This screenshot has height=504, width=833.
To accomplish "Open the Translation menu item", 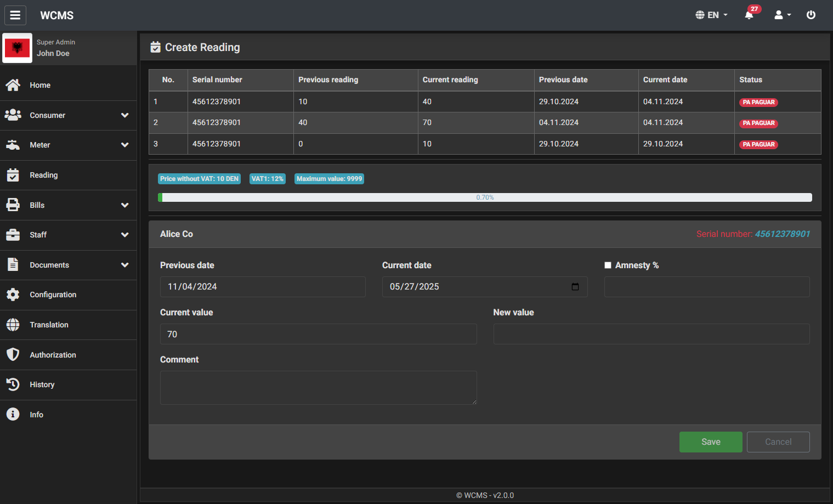I will click(69, 325).
